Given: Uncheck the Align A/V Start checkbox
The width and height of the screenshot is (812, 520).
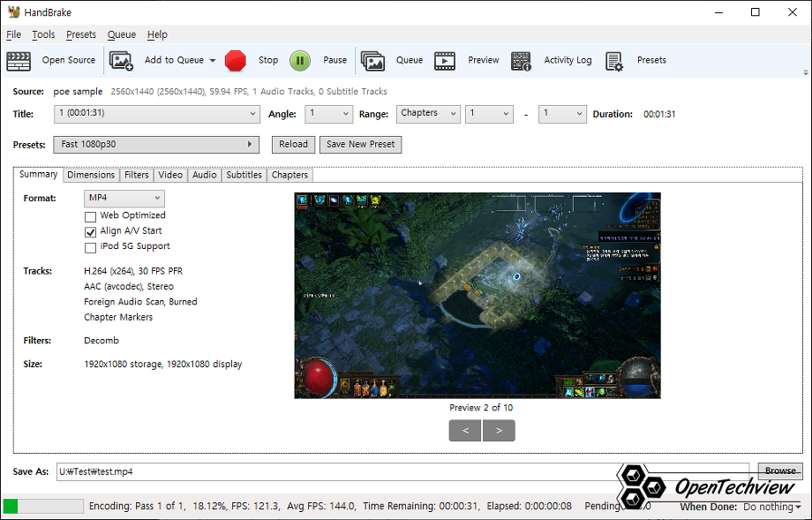Looking at the screenshot, I should pyautogui.click(x=90, y=232).
